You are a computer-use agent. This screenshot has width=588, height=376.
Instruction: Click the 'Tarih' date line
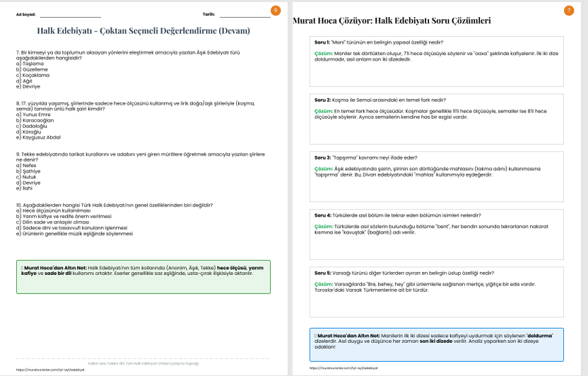[244, 16]
